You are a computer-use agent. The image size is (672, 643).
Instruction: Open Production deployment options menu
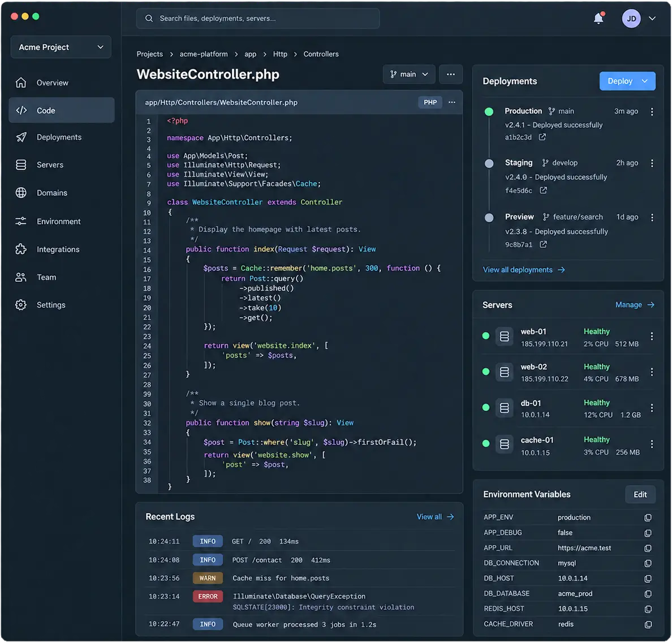[x=652, y=111]
